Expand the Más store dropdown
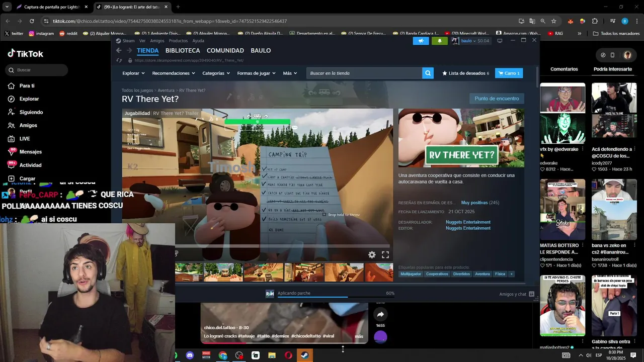The height and width of the screenshot is (362, 644). [290, 73]
